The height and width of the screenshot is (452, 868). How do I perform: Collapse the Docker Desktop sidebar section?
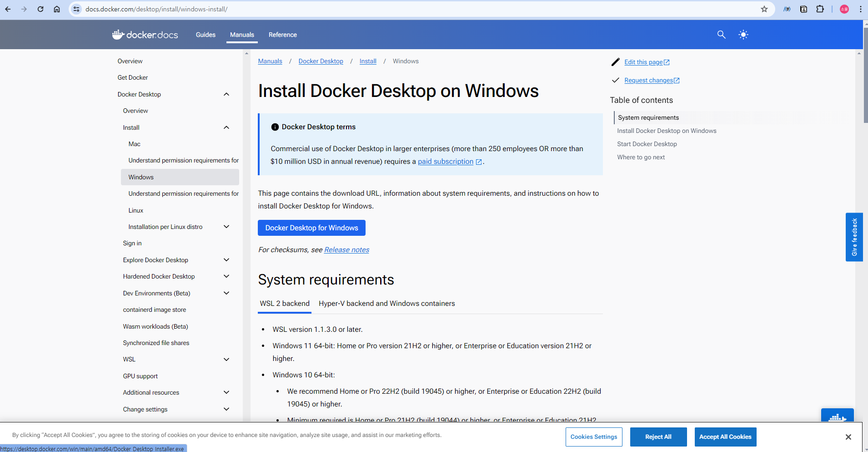226,94
